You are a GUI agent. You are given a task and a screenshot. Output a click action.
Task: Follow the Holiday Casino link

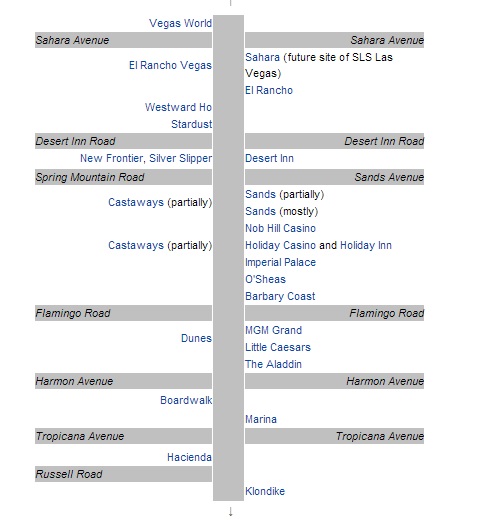281,245
